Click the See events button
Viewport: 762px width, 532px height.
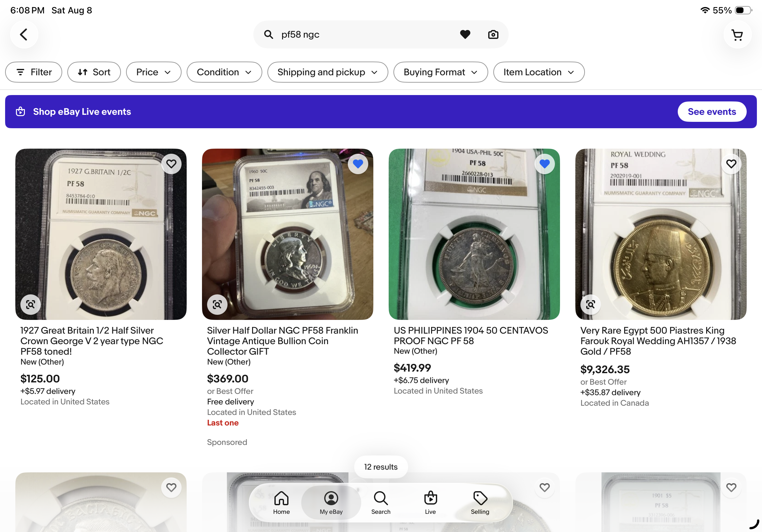pyautogui.click(x=712, y=112)
